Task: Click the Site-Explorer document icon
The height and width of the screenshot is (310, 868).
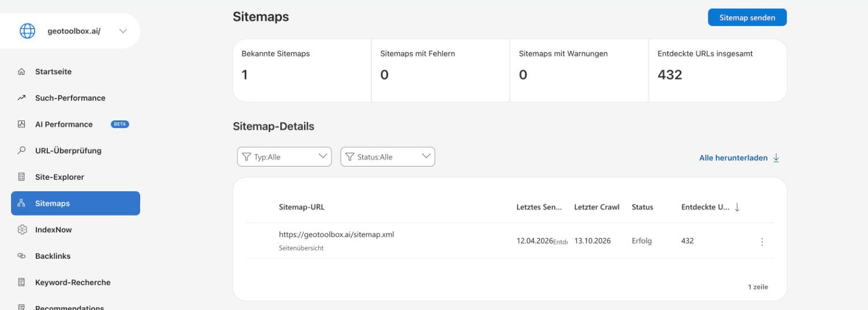Action: 22,177
